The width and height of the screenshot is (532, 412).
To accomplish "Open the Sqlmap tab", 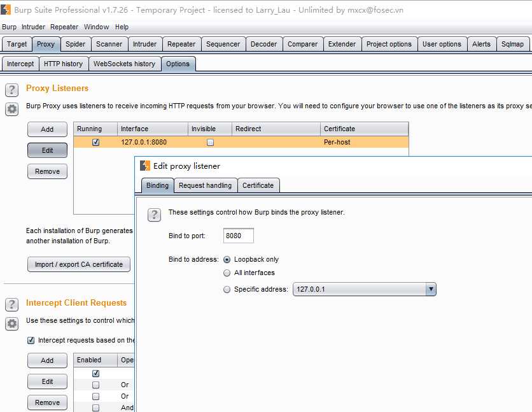I will (x=512, y=44).
